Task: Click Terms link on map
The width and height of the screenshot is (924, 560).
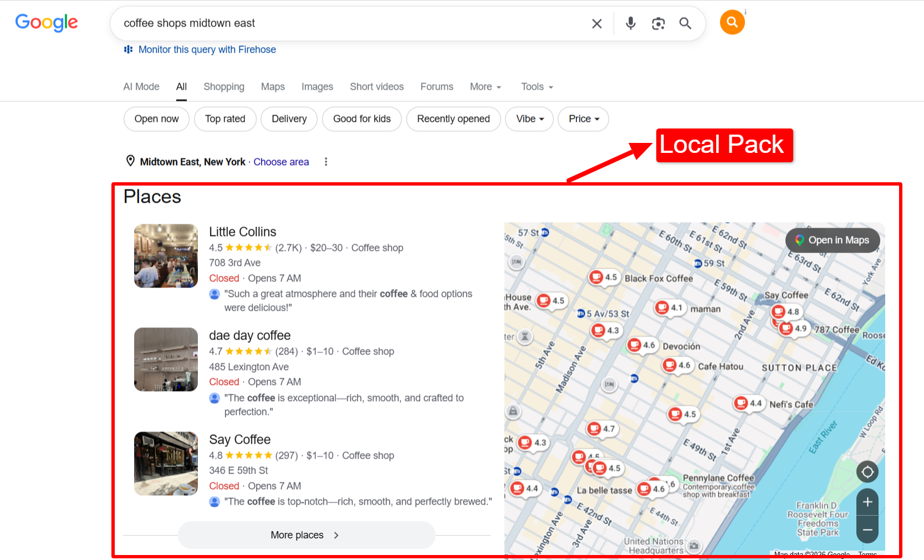Action: (867, 554)
